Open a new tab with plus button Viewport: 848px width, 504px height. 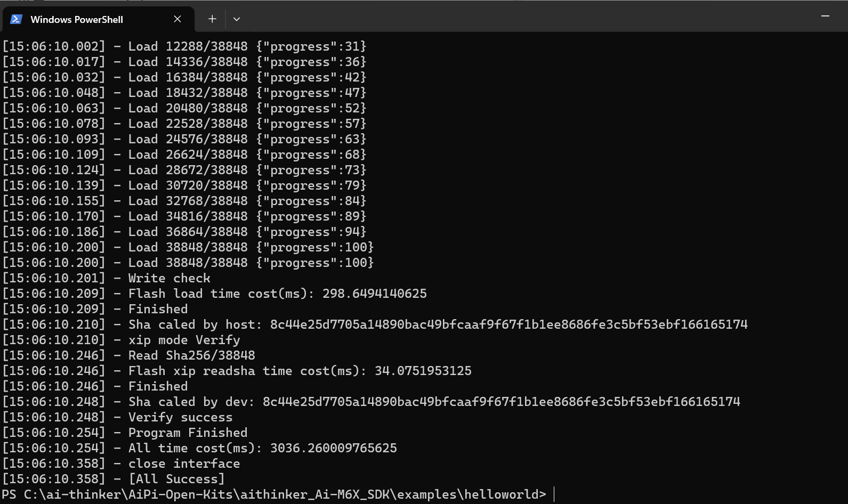click(212, 19)
